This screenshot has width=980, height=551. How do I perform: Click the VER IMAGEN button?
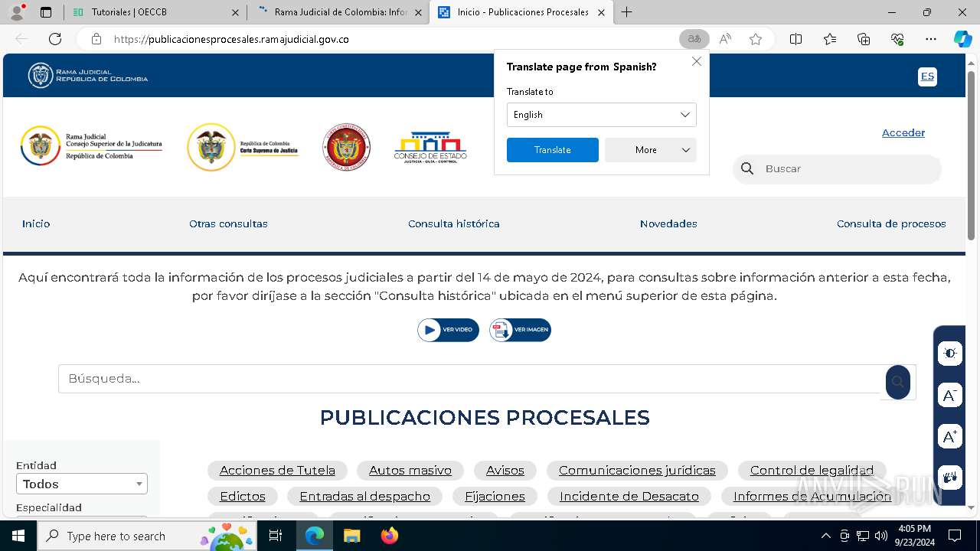520,330
